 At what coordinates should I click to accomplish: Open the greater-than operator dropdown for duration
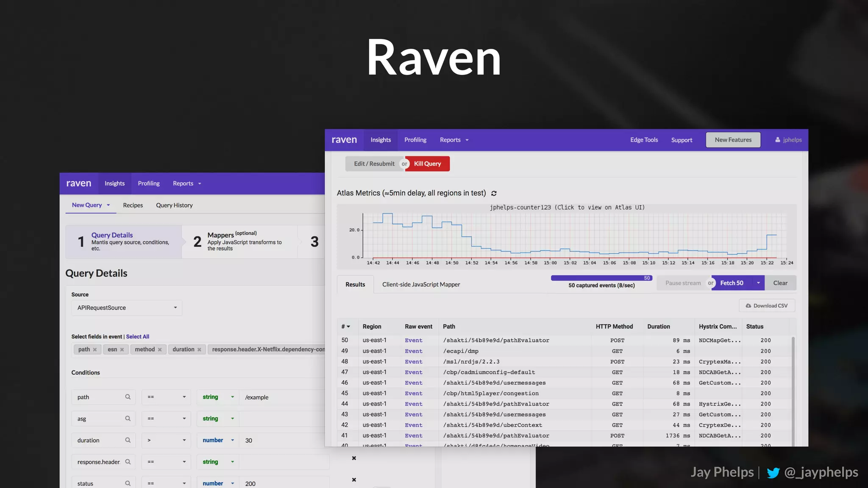click(x=166, y=440)
